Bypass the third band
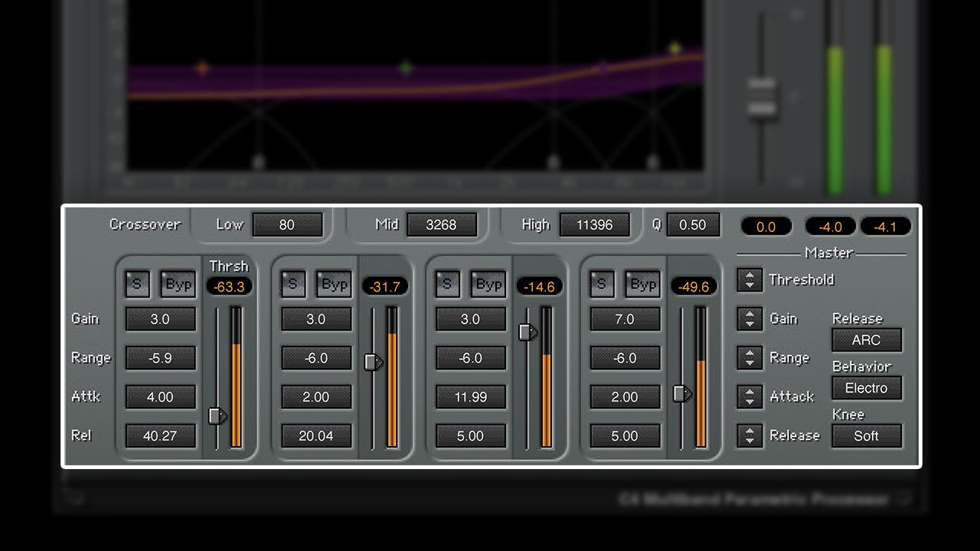980x551 pixels. tap(488, 283)
